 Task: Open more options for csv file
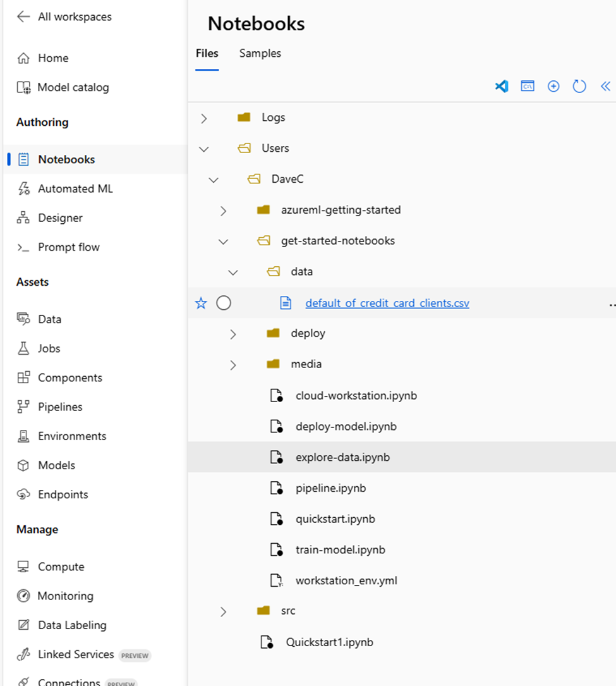click(612, 305)
